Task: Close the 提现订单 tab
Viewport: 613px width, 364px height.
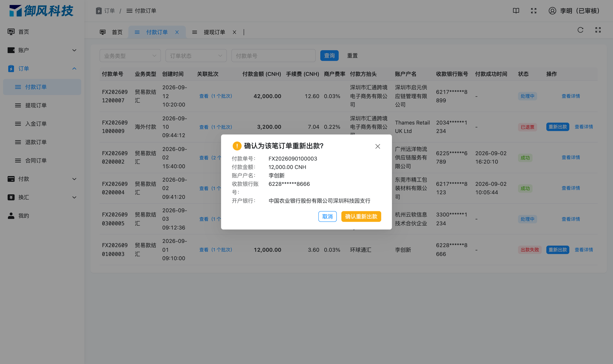Action: [x=234, y=32]
